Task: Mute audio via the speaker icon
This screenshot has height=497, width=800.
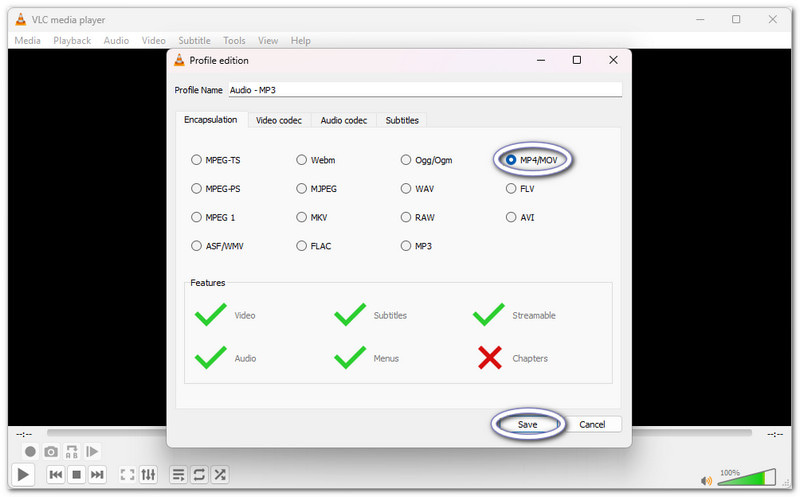Action: coord(706,481)
